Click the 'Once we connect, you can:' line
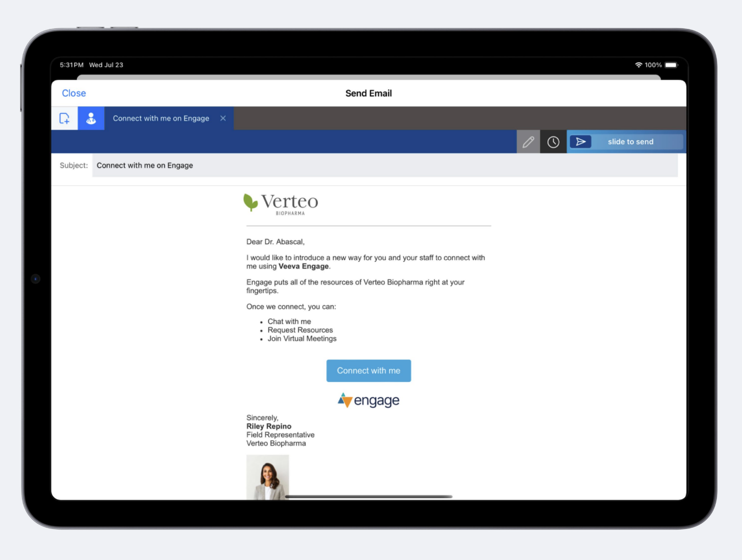Image resolution: width=742 pixels, height=560 pixels. [x=291, y=307]
